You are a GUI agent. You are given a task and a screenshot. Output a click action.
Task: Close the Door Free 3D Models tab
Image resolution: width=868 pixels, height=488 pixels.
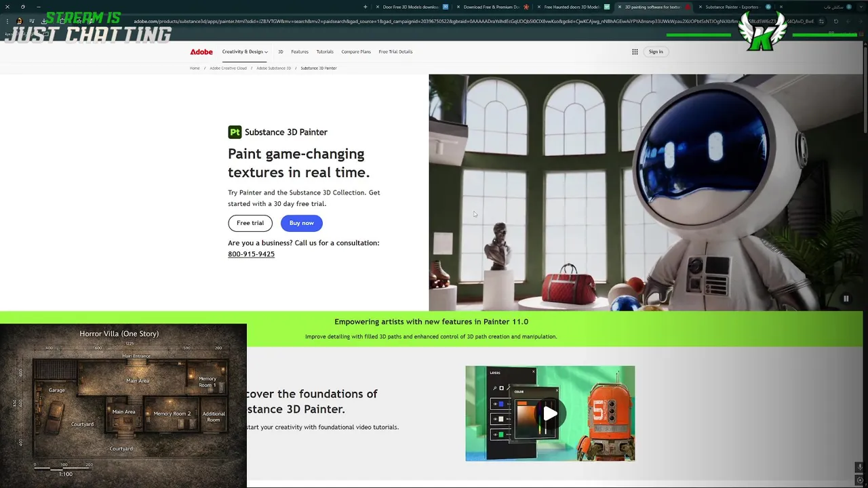[x=378, y=7]
